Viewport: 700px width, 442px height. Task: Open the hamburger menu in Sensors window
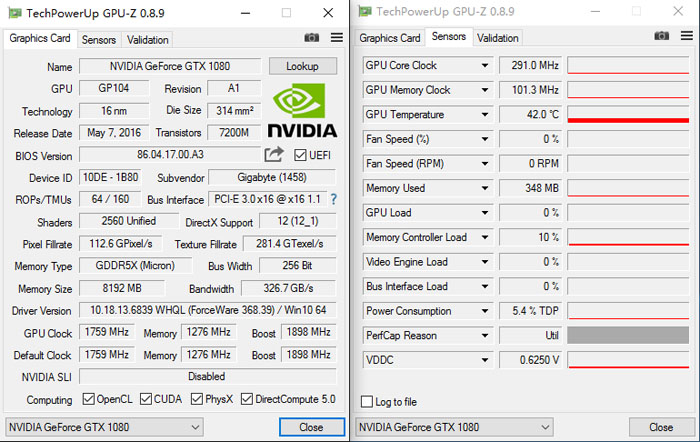687,36
